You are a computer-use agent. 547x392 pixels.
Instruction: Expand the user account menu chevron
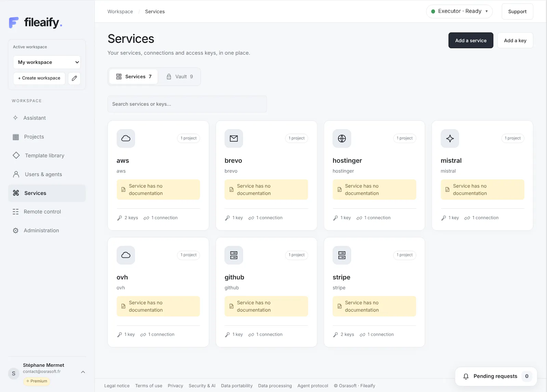83,372
